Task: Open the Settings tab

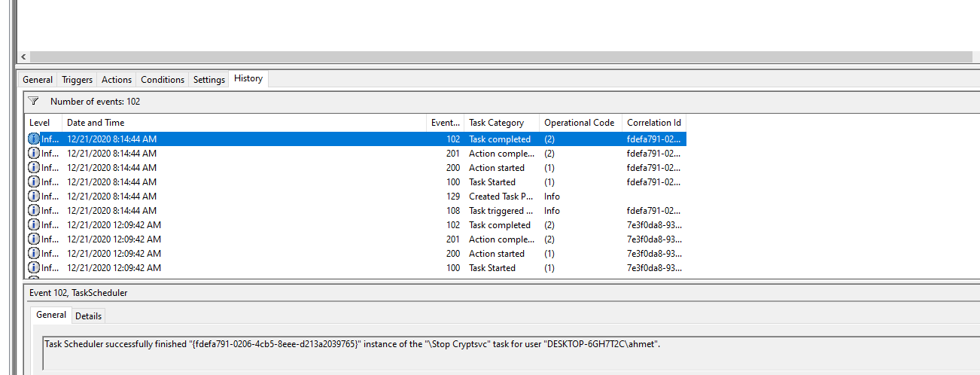Action: pyautogui.click(x=209, y=80)
